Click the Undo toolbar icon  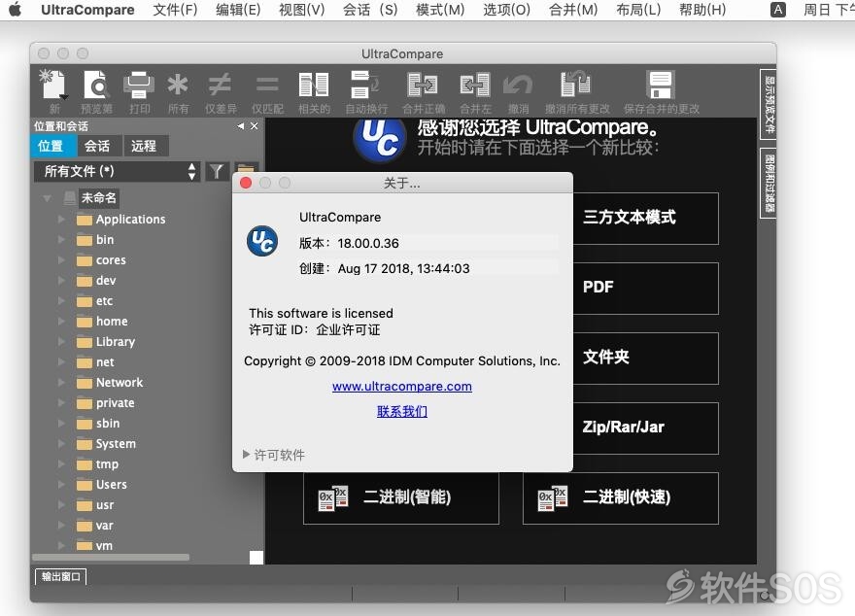click(x=518, y=86)
